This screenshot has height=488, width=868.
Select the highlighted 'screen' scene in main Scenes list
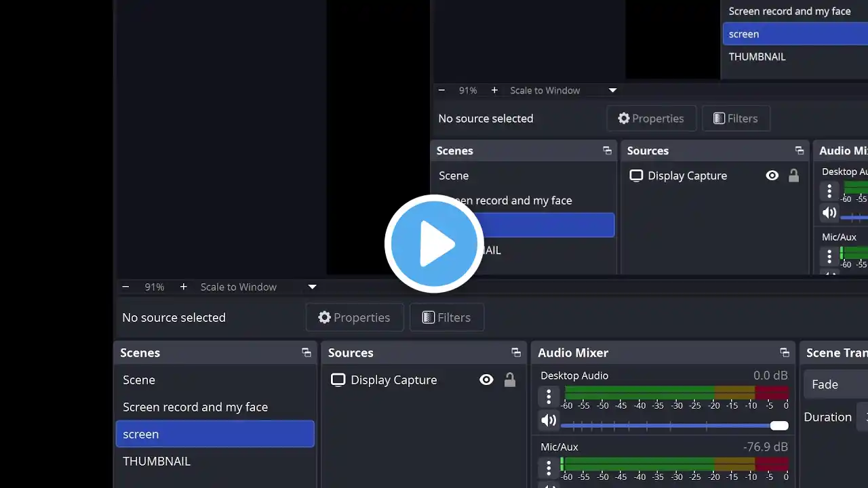(215, 434)
